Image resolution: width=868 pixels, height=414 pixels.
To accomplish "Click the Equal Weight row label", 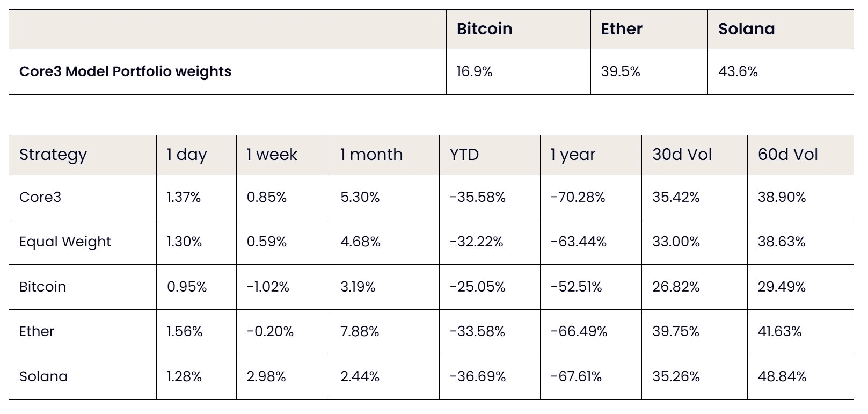I will (x=65, y=242).
